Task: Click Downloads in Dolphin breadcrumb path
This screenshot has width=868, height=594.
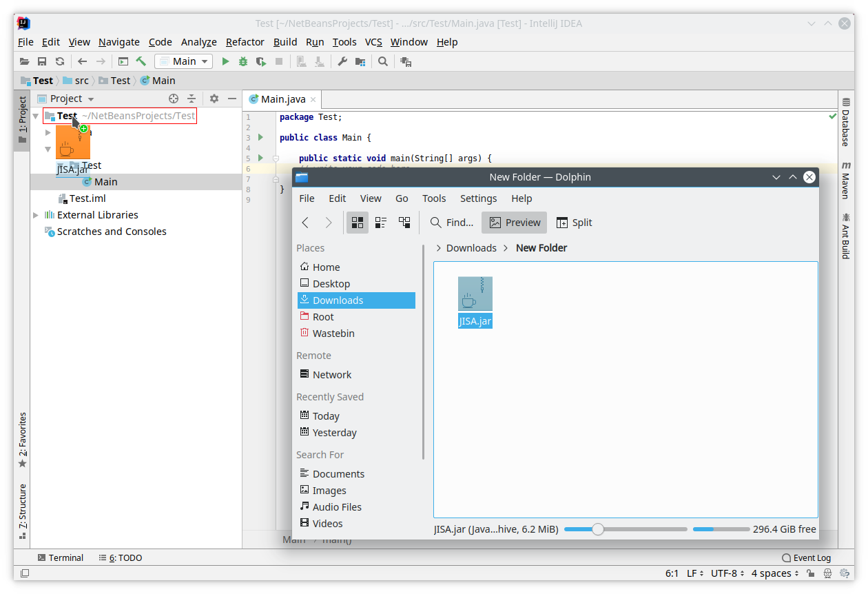Action: (471, 248)
